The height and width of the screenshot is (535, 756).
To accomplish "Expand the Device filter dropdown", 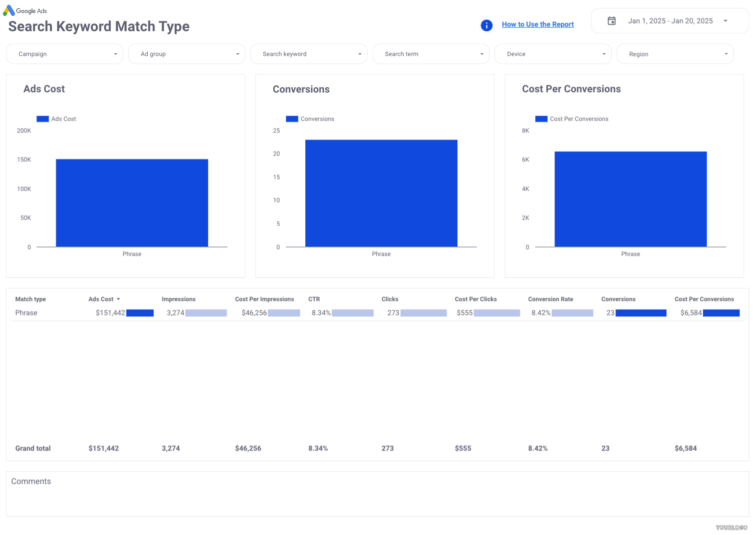I will 553,54.
